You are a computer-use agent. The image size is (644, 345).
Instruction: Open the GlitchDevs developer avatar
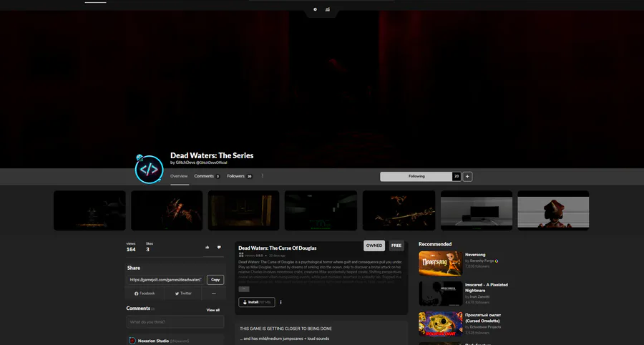[149, 169]
